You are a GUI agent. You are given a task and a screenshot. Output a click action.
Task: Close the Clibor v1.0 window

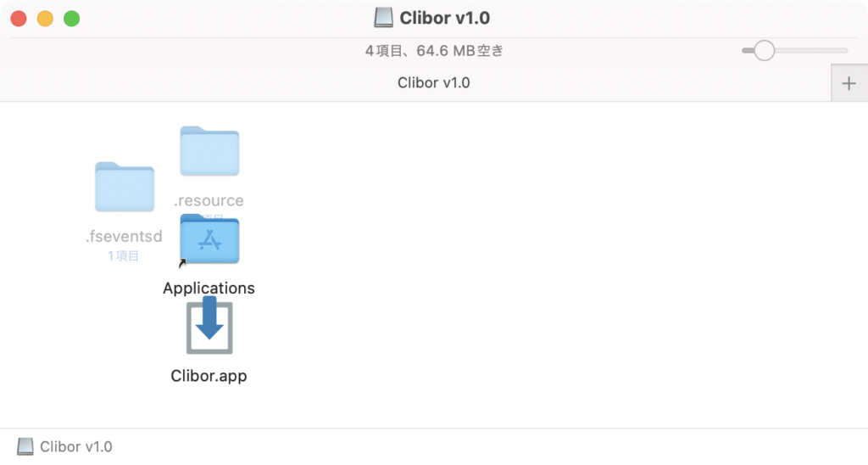pos(19,19)
